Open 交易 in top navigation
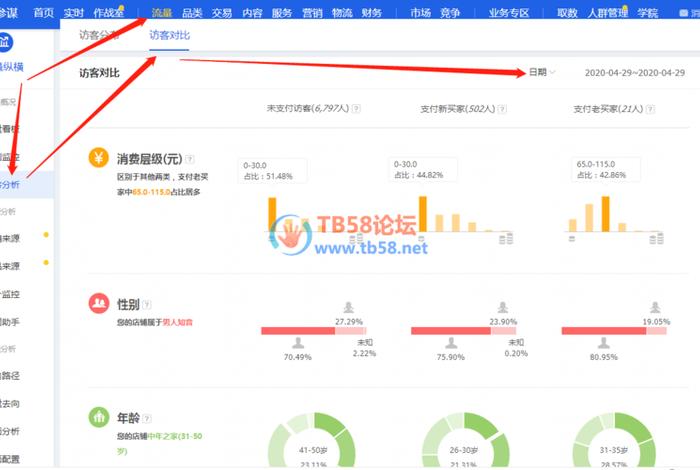The image size is (700, 470). pos(222,12)
